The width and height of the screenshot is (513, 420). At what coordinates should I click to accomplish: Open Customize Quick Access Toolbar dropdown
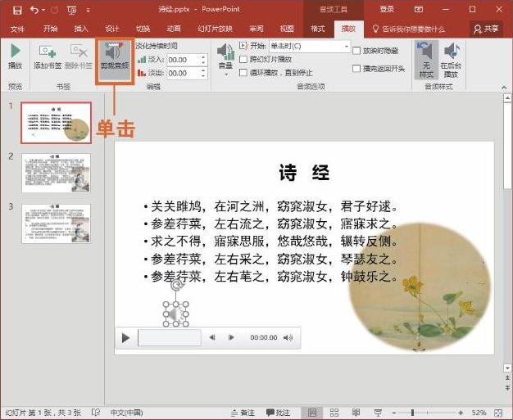(88, 10)
